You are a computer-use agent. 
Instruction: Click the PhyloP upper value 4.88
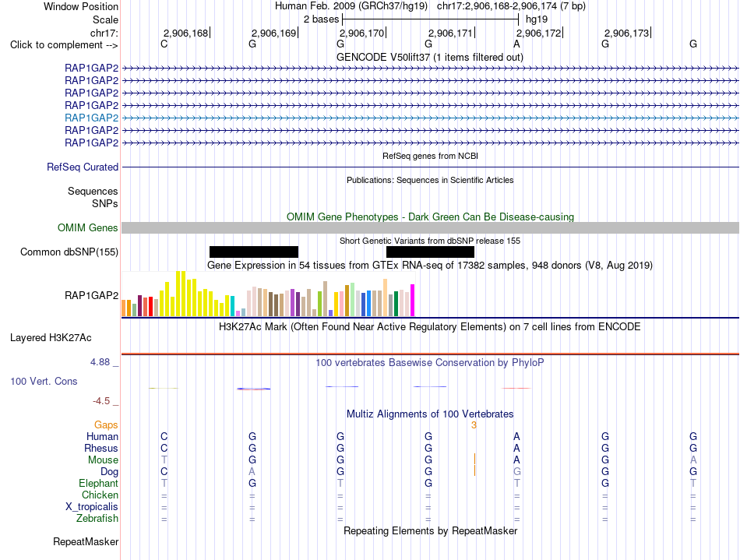100,362
